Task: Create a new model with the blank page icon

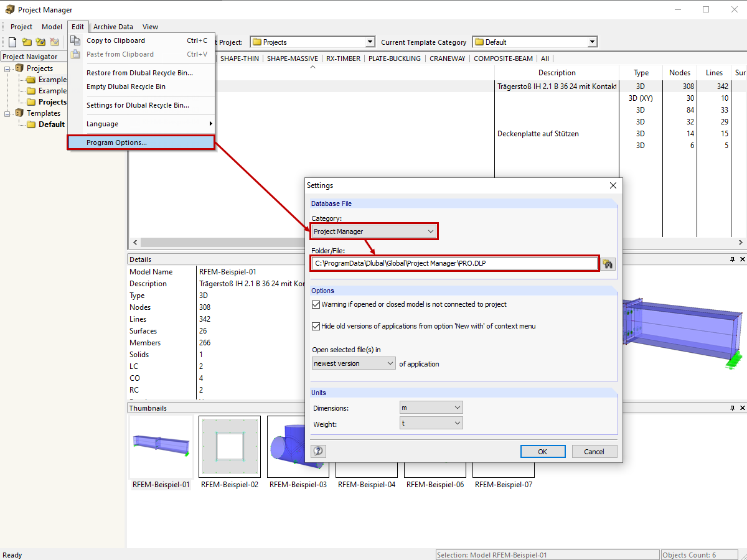Action: (x=12, y=42)
